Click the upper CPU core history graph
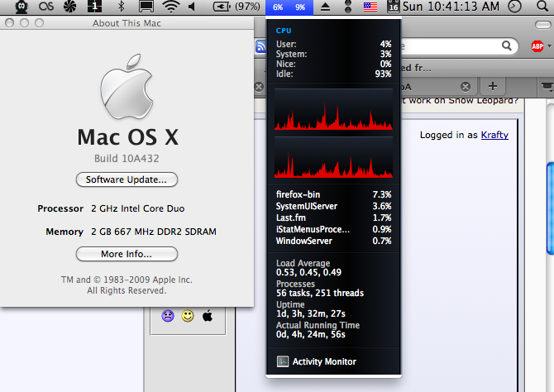The width and height of the screenshot is (554, 392). (333, 109)
